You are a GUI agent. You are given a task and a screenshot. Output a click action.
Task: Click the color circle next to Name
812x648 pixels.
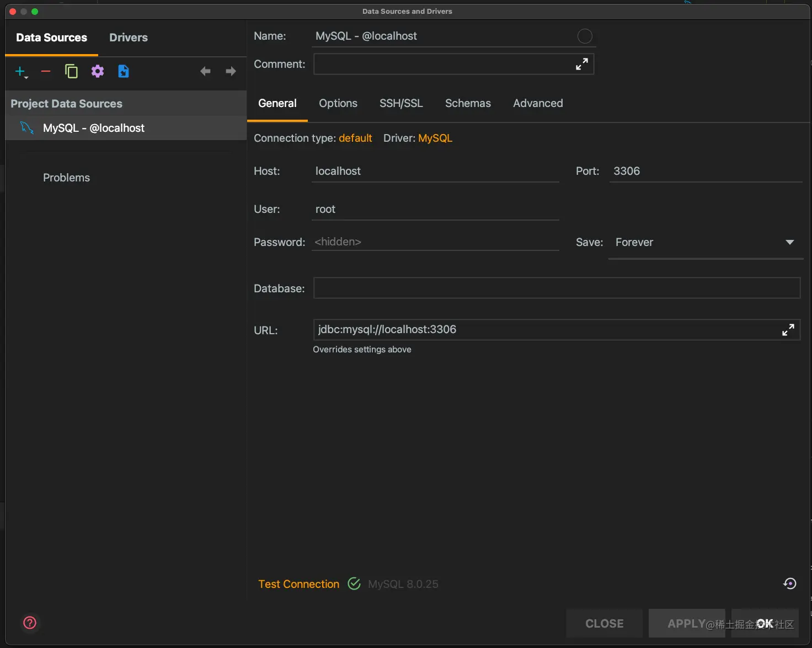tap(585, 36)
